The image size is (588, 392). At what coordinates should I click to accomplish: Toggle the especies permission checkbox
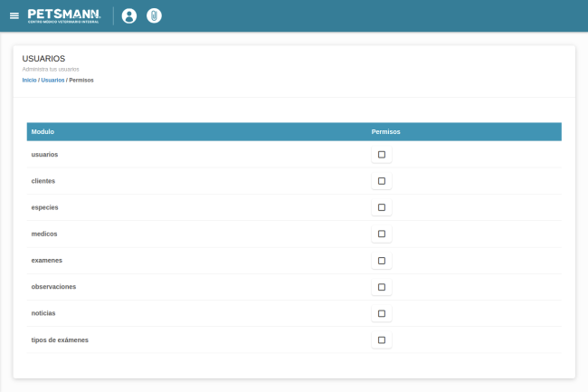[381, 207]
